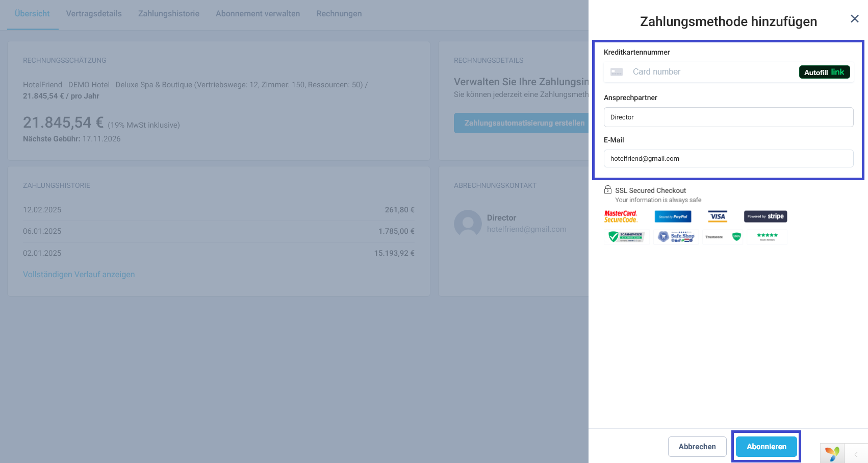This screenshot has width=868, height=463.
Task: Click the amount 15.193,92 €
Action: (x=394, y=253)
